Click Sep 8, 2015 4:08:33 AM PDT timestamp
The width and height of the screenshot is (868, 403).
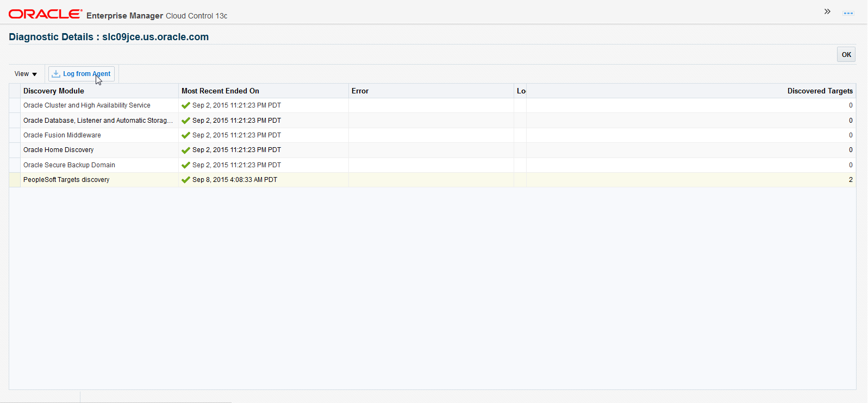[235, 180]
